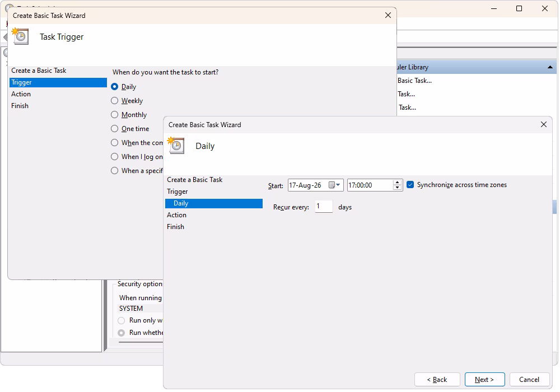Select Create a Basic Task in Trigger wizard
This screenshot has height=392, width=560.
(39, 71)
